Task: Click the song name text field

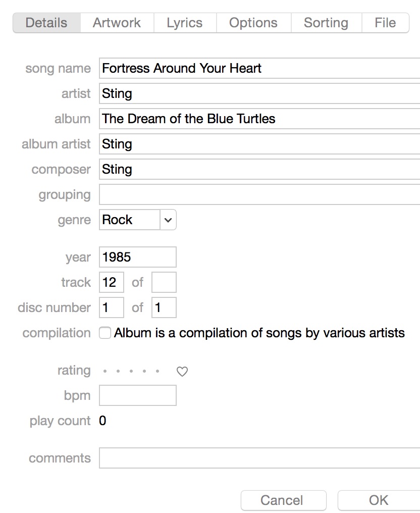Action: point(259,68)
